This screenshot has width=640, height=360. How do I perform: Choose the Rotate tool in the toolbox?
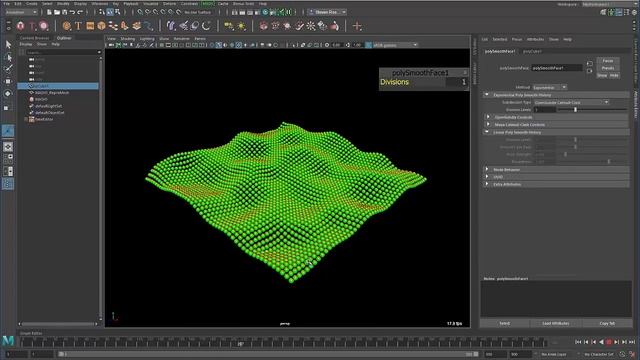[8, 93]
